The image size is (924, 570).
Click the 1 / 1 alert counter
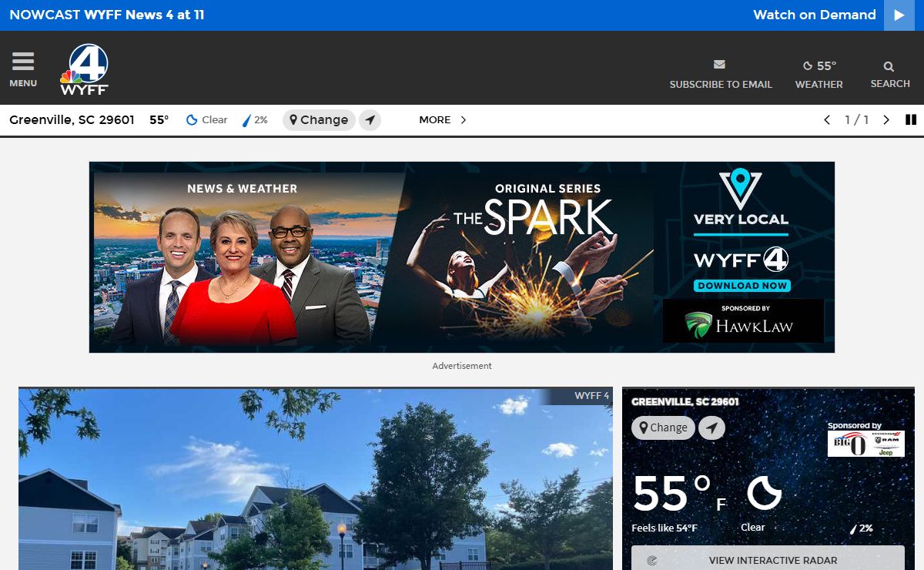(x=856, y=120)
